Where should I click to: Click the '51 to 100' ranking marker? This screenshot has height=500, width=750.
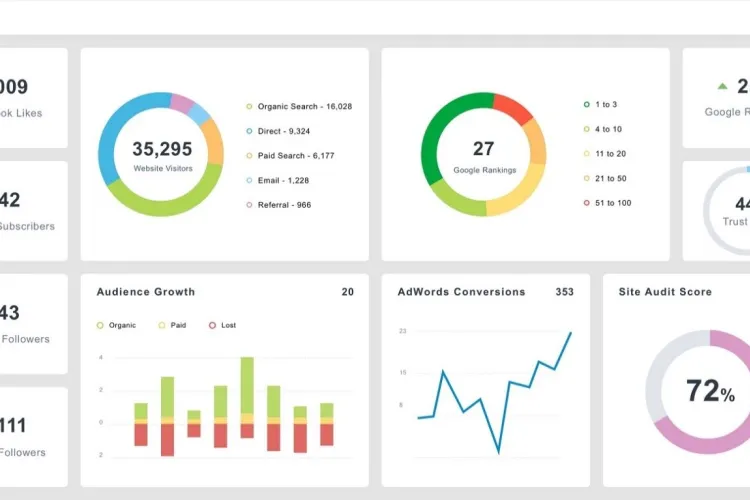point(586,203)
